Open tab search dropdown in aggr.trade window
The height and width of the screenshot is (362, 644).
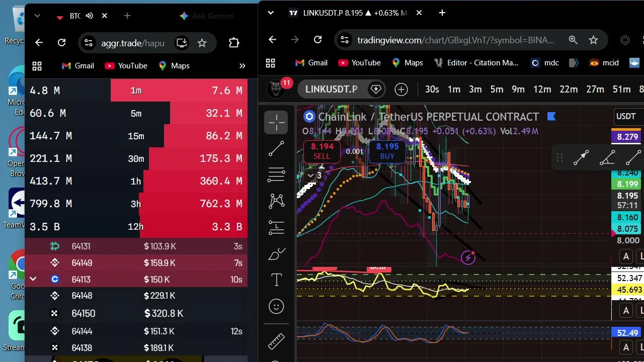tap(37, 16)
